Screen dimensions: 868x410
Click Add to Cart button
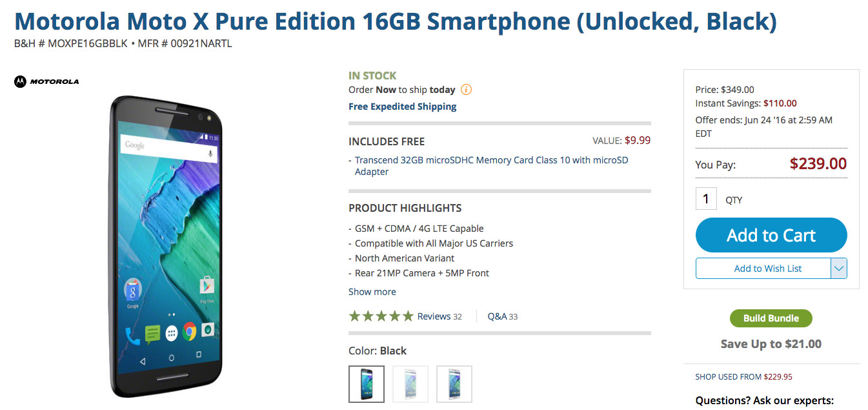click(x=771, y=236)
